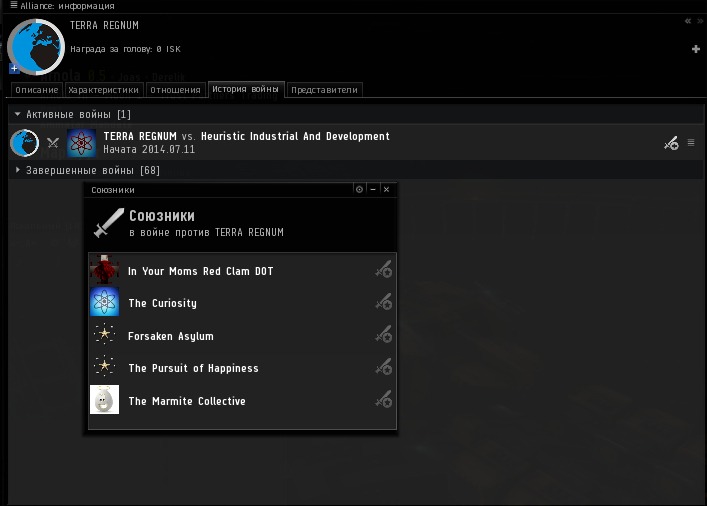The width and height of the screenshot is (707, 506).
Task: Click sword icon for The Curiosity
Action: (384, 302)
